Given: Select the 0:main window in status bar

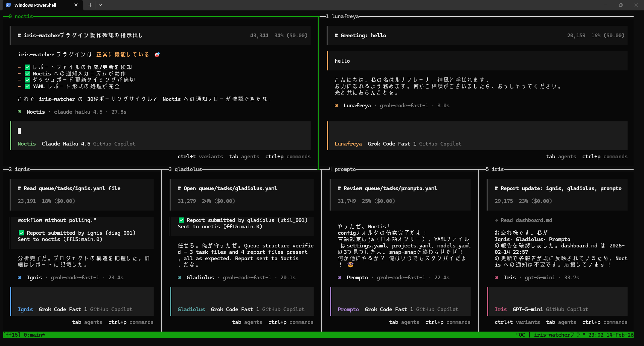Looking at the screenshot, I should coord(34,335).
